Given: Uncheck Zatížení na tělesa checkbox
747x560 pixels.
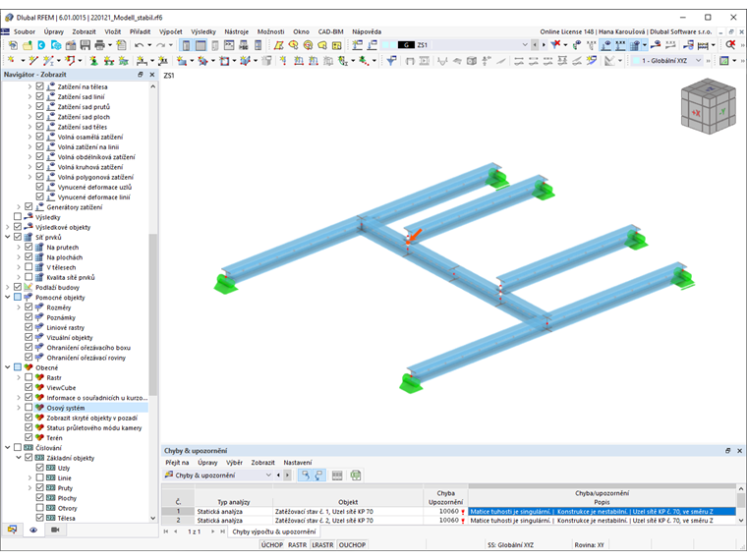Looking at the screenshot, I should 40,86.
